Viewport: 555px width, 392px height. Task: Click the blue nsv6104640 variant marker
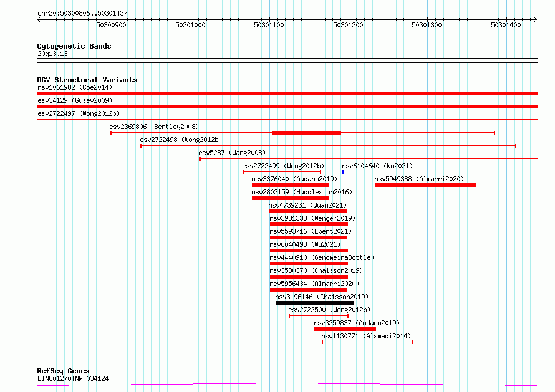pos(343,172)
